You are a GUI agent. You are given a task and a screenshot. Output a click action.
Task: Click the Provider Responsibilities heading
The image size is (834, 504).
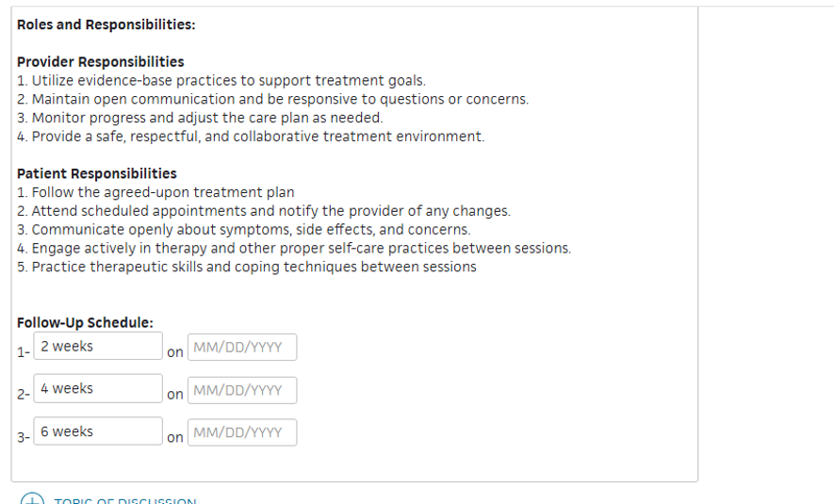[101, 61]
